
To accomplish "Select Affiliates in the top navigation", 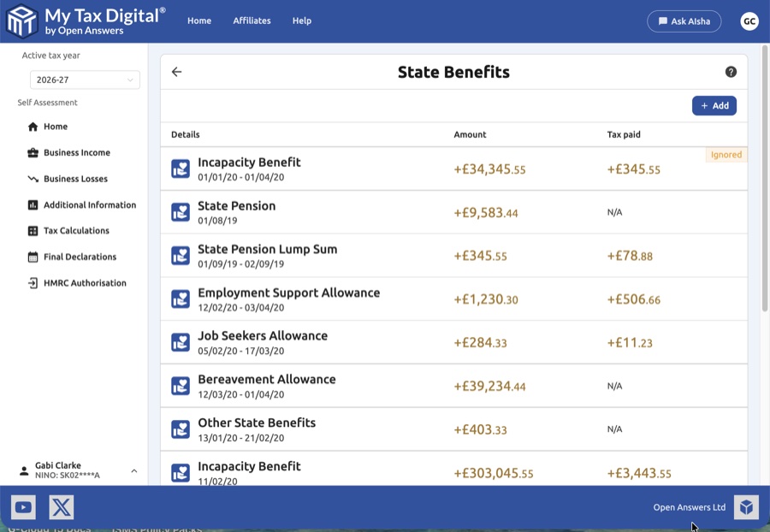I will pos(252,21).
